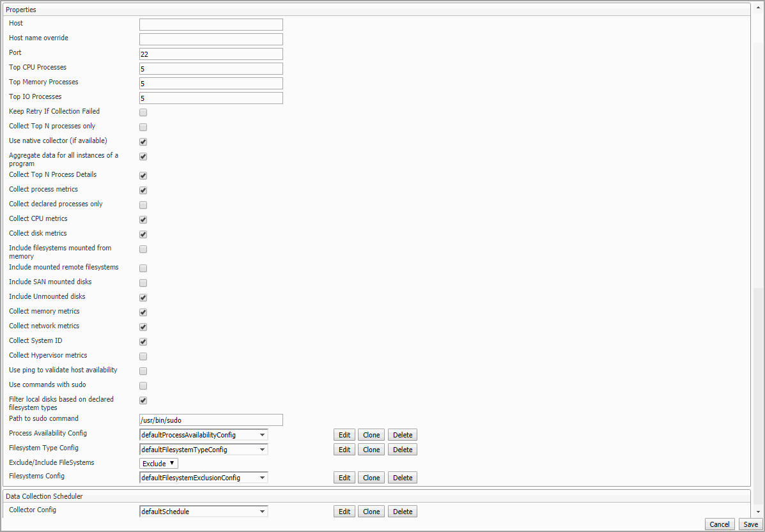Toggle Collect Top N processes only
Viewport: 765px width, 532px height.
143,127
